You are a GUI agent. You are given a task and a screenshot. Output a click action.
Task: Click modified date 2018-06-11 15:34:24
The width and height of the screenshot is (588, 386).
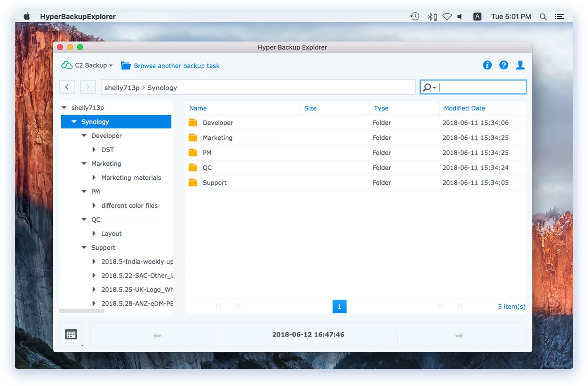click(x=475, y=168)
